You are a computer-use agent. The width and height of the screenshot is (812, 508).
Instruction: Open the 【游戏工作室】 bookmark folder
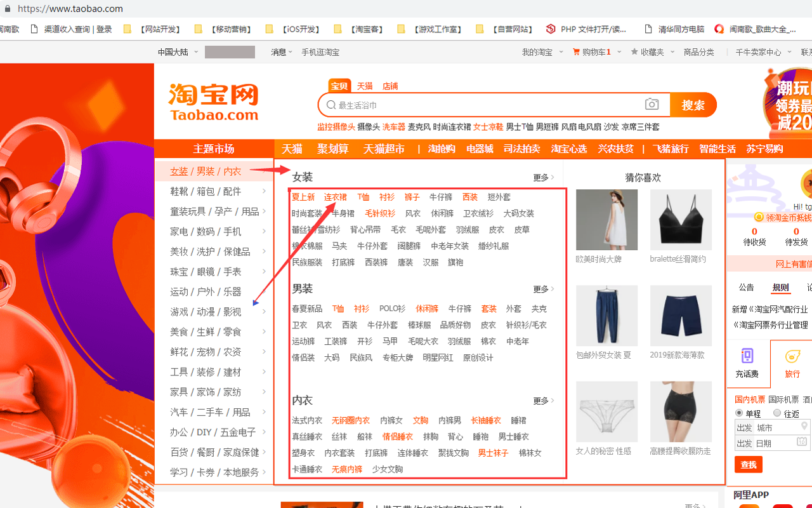click(431, 29)
